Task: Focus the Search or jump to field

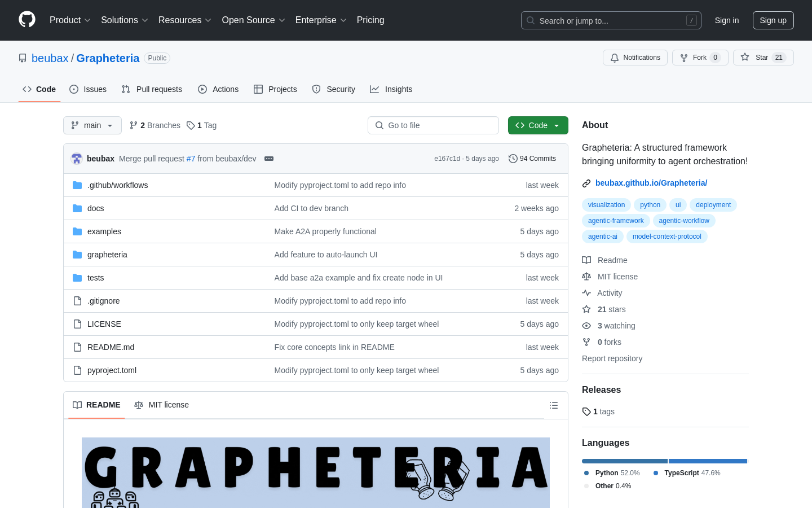Action: (611, 20)
